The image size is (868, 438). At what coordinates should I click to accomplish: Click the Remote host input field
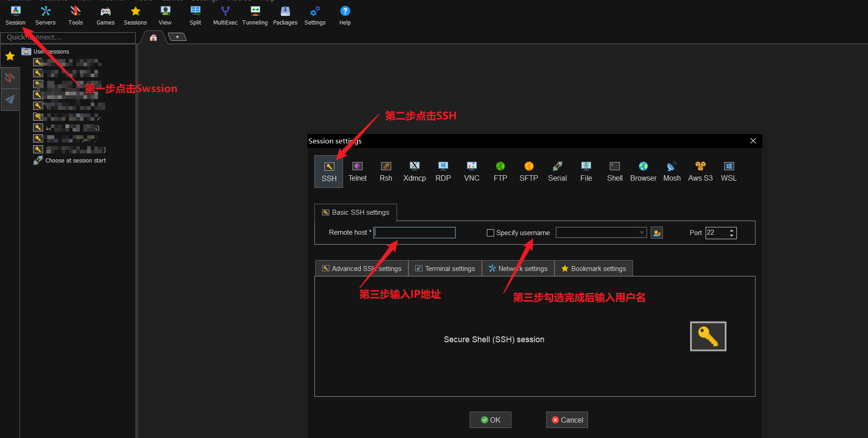[415, 233]
